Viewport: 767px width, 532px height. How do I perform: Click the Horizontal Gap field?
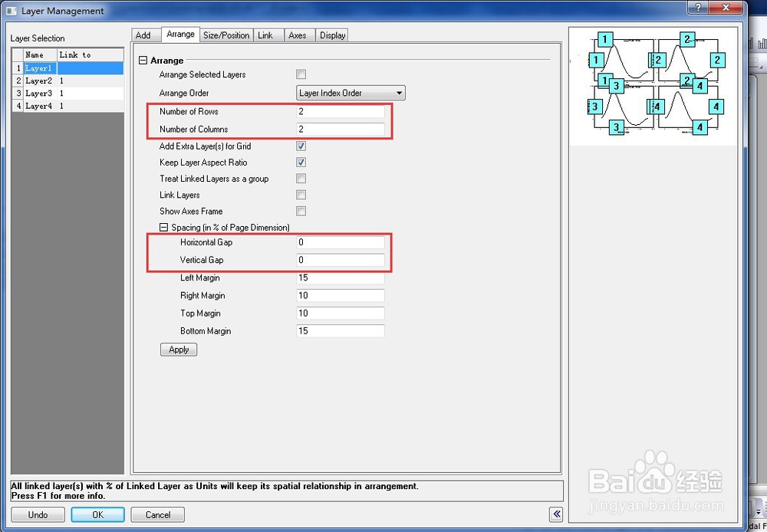(x=341, y=242)
